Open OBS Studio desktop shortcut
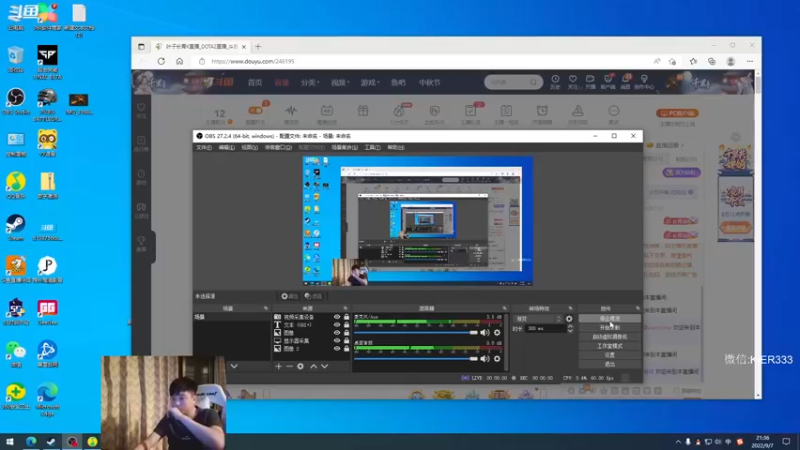Image resolution: width=800 pixels, height=450 pixels. [x=16, y=101]
